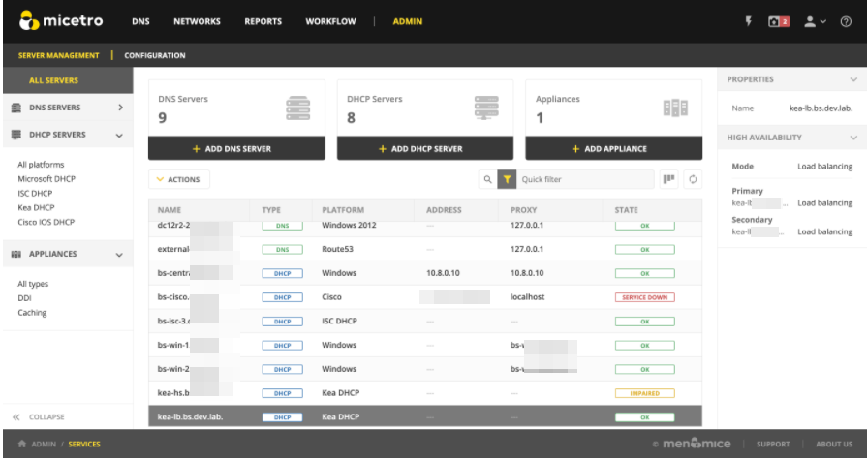Screen dimensions: 868x461
Task: Open the updates notification icon with badge
Action: pyautogui.click(x=780, y=21)
